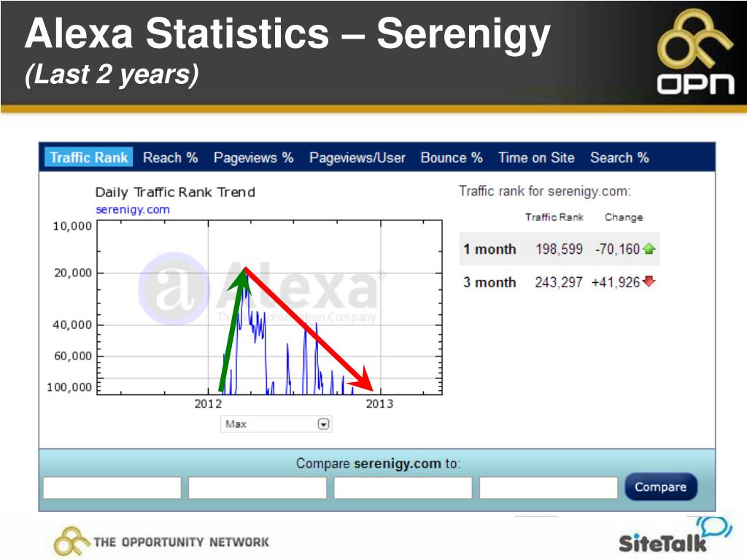Focus the first compare site input field
The width and height of the screenshot is (747, 560).
click(x=112, y=488)
